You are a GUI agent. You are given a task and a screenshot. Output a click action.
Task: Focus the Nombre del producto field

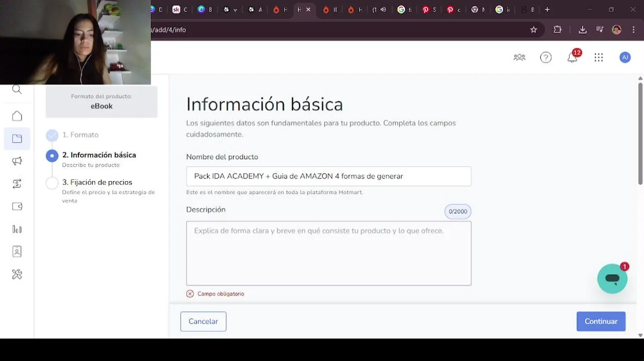tap(329, 176)
